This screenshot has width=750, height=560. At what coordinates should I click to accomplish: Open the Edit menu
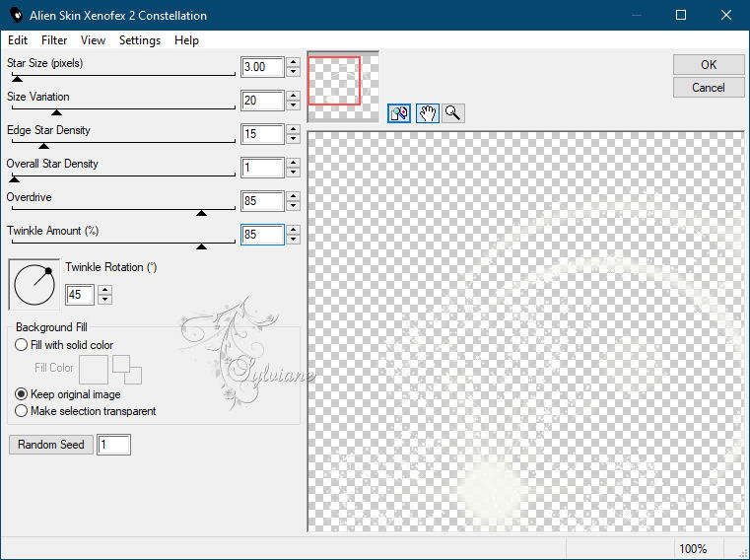pyautogui.click(x=18, y=40)
